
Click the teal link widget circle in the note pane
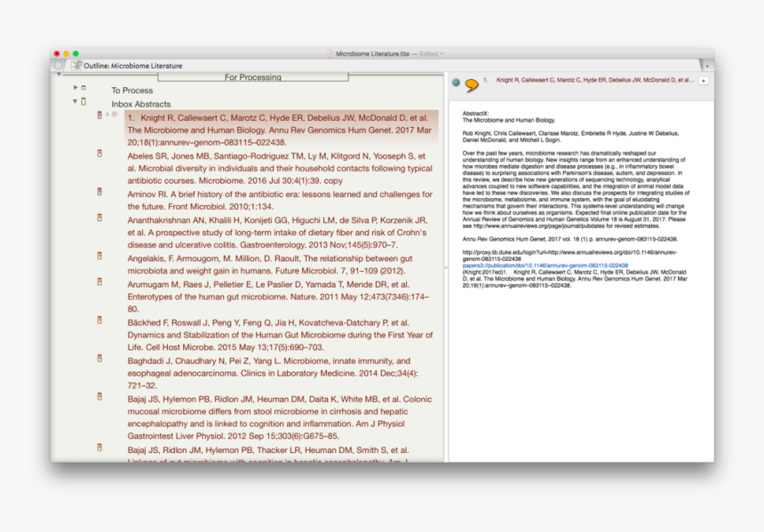click(456, 83)
